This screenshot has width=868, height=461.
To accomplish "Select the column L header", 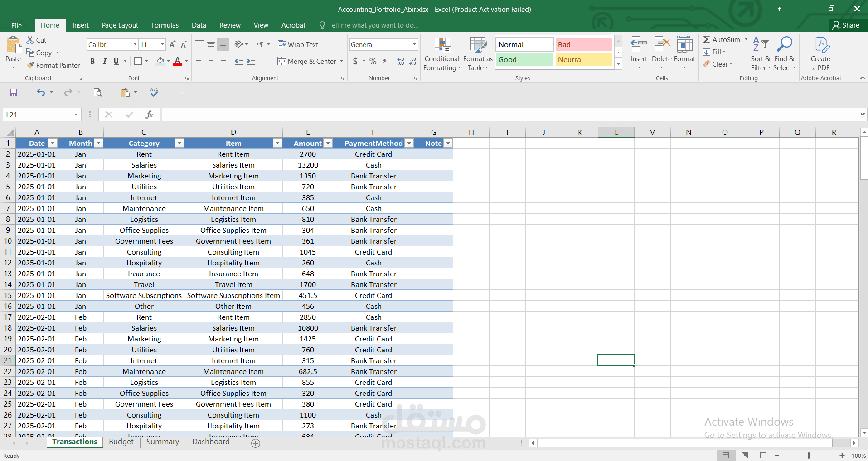I will click(616, 132).
